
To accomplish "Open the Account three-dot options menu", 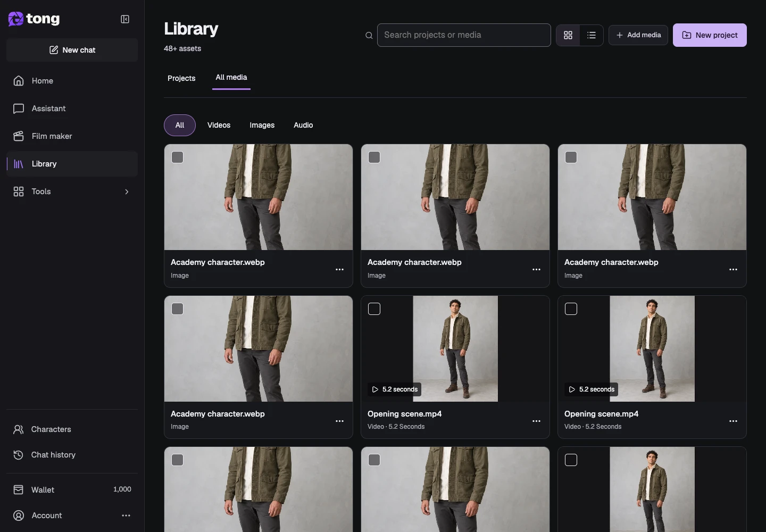I will pos(126,516).
